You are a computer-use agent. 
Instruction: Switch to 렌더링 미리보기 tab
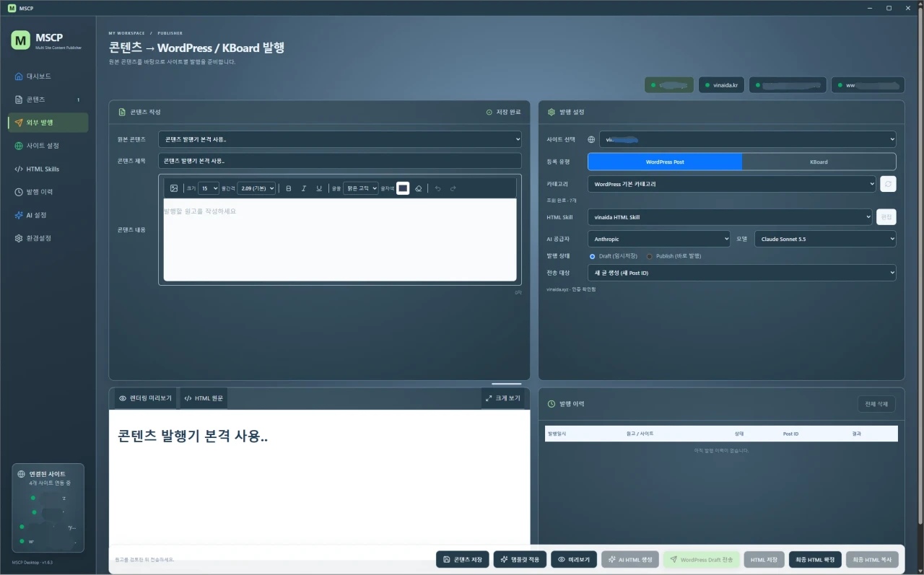pos(146,398)
